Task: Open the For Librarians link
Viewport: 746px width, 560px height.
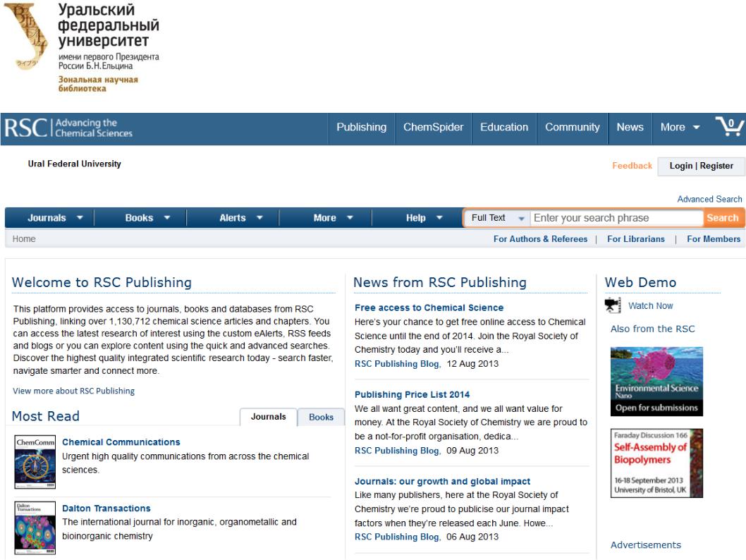Action: pyautogui.click(x=635, y=239)
